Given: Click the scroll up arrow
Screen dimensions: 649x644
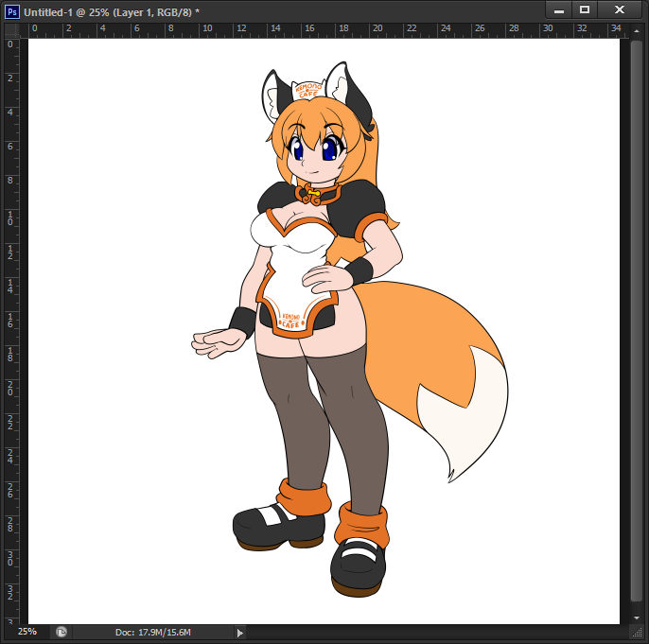Looking at the screenshot, I should click(x=637, y=31).
